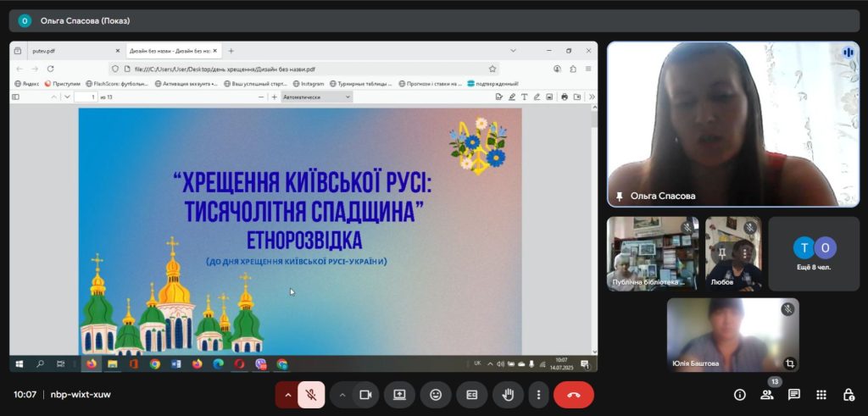Viewport: 868px width, 416px height.
Task: Click the crop icon on Юлія Баштова's tile
Action: coord(789,363)
